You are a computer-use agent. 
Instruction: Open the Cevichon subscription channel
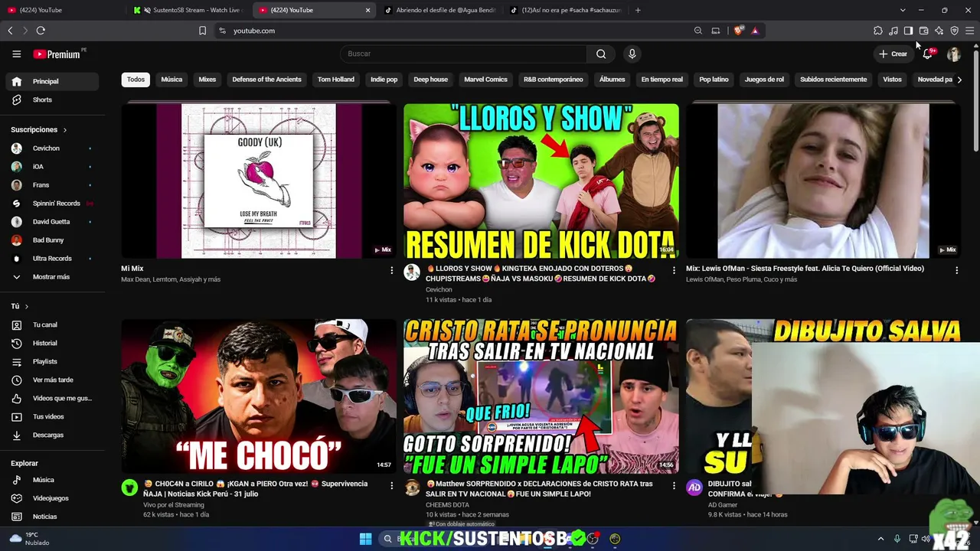pos(52,148)
